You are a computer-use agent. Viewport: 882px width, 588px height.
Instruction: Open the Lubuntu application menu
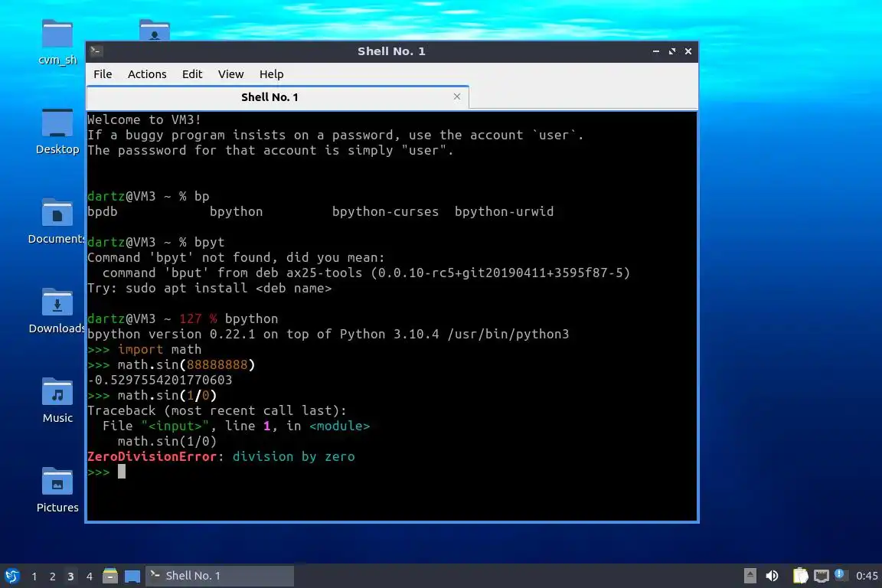pos(11,576)
